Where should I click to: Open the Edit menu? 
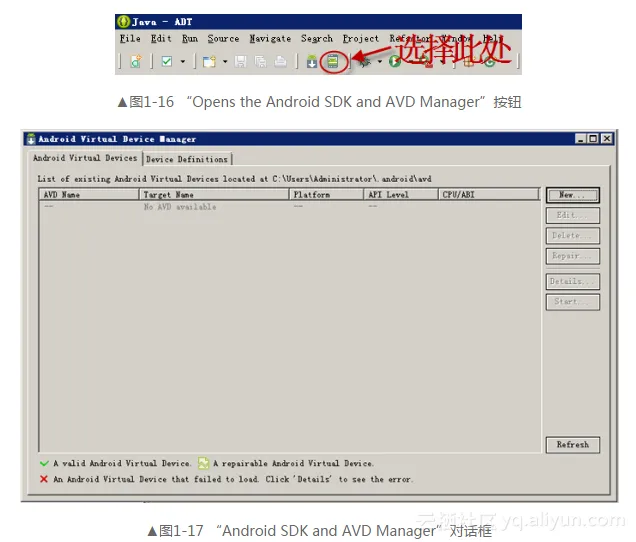161,39
